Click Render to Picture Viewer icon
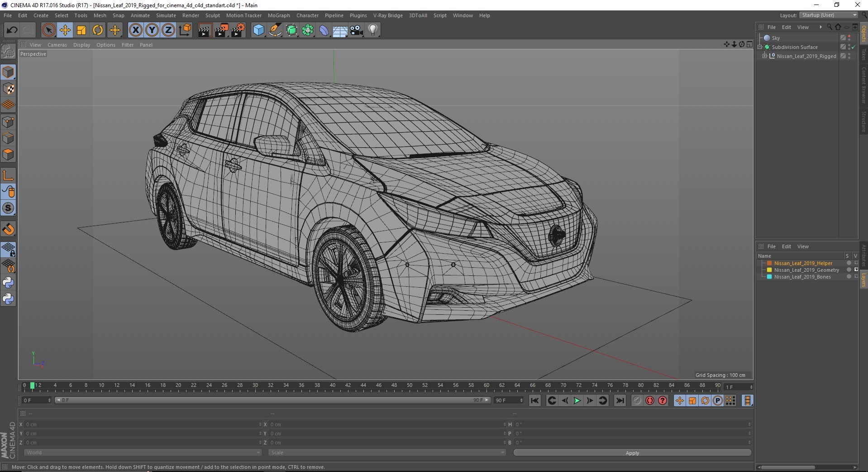This screenshot has width=868, height=472. coord(221,30)
